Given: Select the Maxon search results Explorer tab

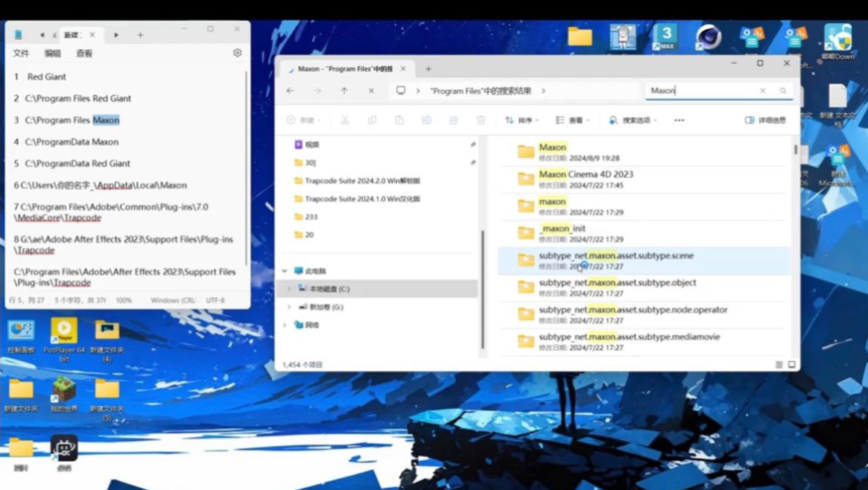Looking at the screenshot, I should point(345,69).
